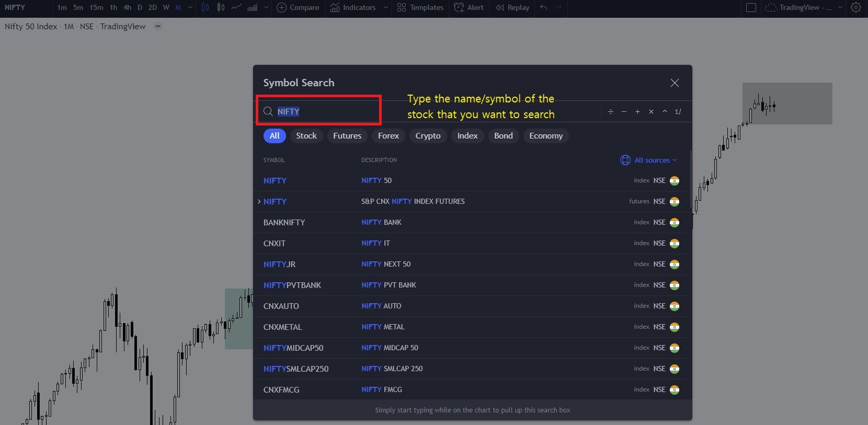Click the search magnifier icon

pyautogui.click(x=268, y=111)
